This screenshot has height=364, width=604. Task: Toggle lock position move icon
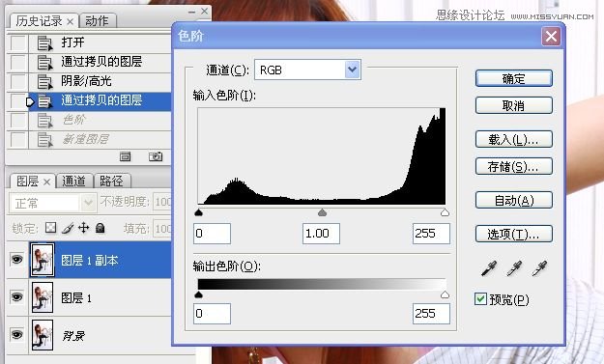tap(83, 228)
